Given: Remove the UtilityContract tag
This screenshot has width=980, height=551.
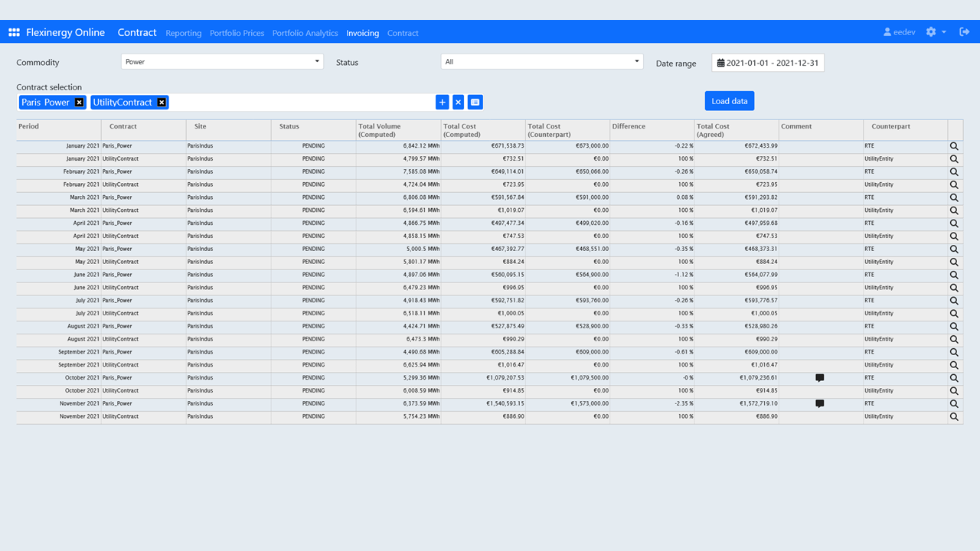Looking at the screenshot, I should click(x=162, y=103).
